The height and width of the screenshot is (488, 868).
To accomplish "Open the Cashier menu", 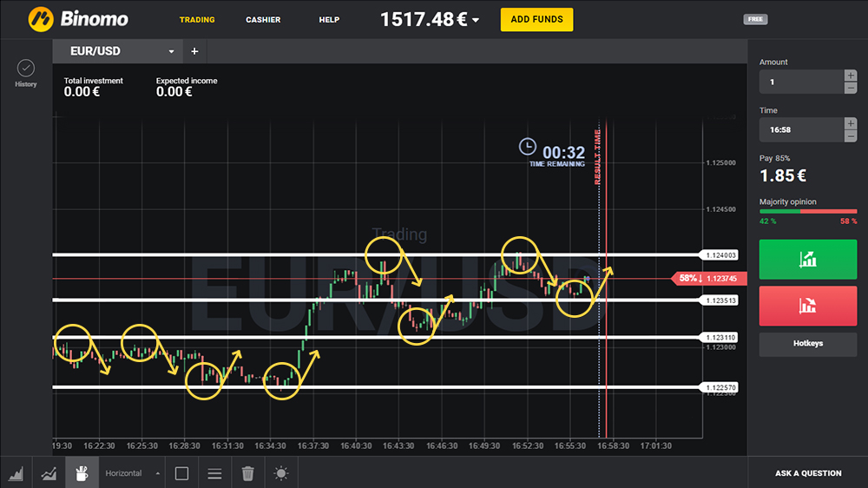I will pos(263,19).
